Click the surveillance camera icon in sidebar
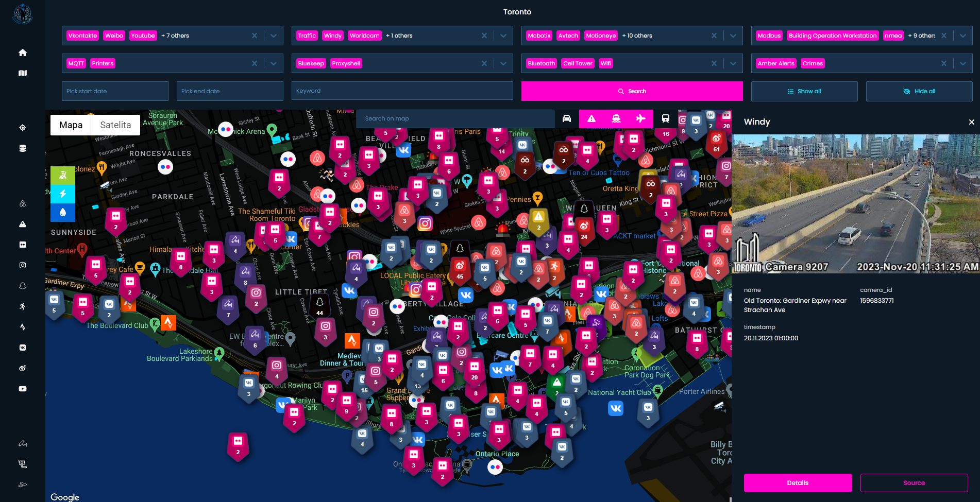Viewport: 980px width, 502px height. click(x=23, y=484)
